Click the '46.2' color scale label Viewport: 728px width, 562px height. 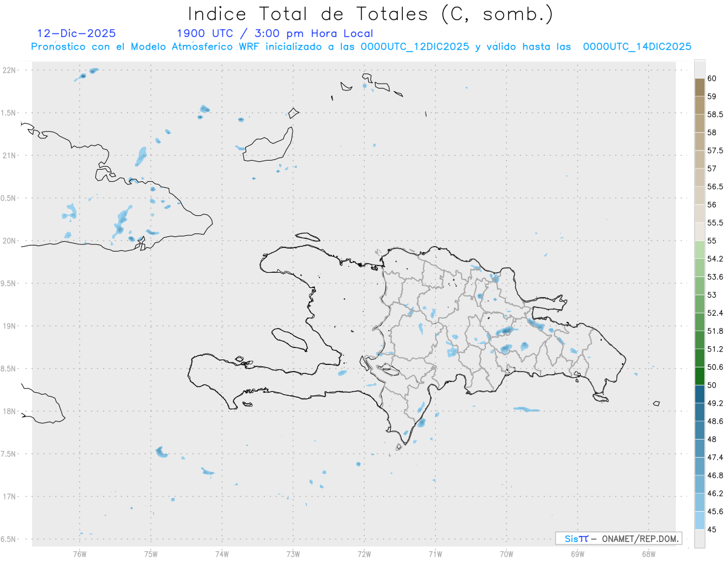pyautogui.click(x=715, y=493)
